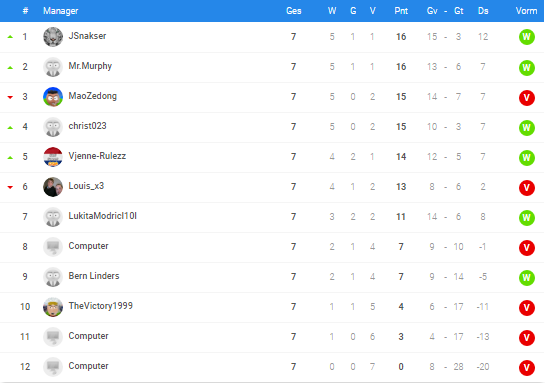Click the Vorm column header
This screenshot has width=545, height=383.
click(x=526, y=11)
